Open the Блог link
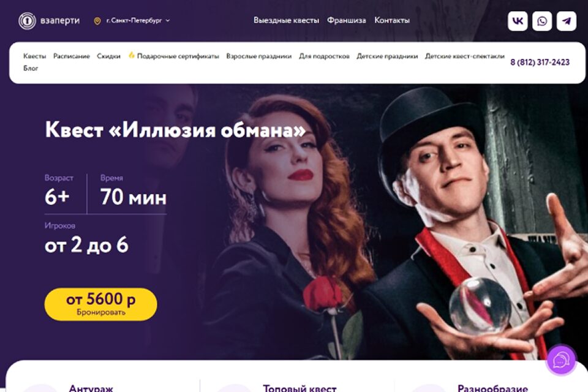588x392 pixels. coord(31,68)
